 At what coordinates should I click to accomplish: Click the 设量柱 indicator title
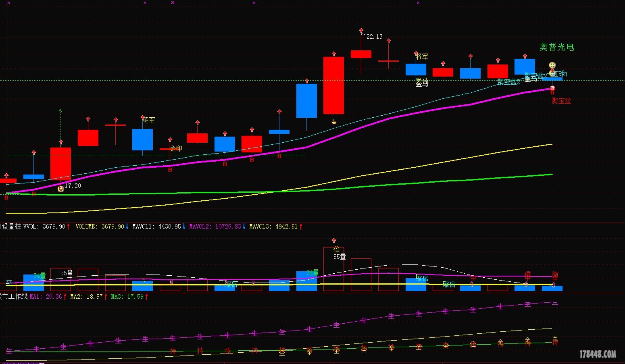tap(11, 227)
